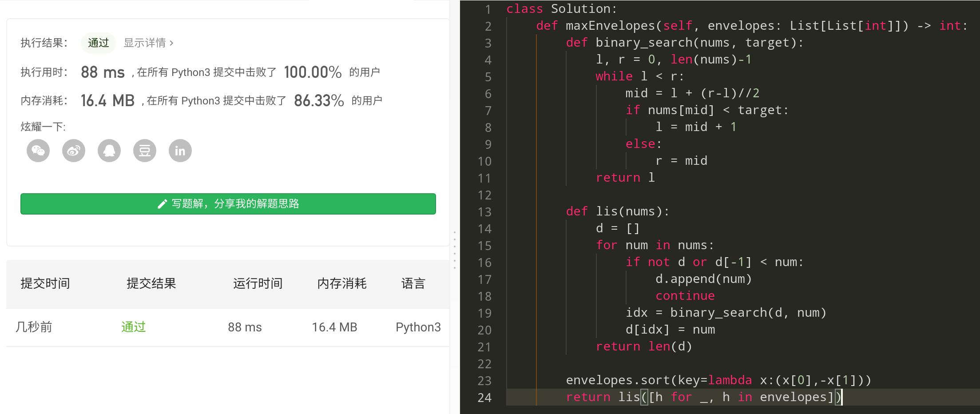Image resolution: width=980 pixels, height=414 pixels.
Task: Click the maxEnvelopes function name
Action: click(x=611, y=25)
